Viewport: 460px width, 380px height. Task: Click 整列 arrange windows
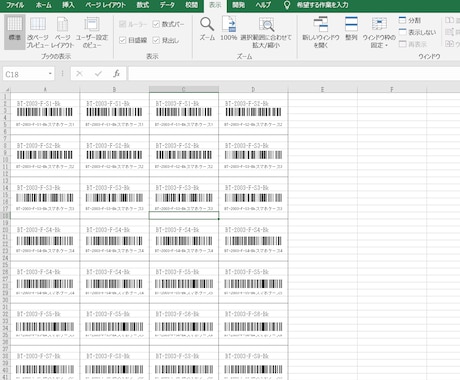(x=351, y=29)
